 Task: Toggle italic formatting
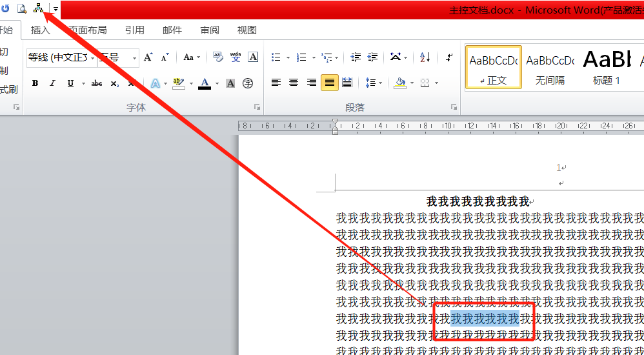pos(52,83)
